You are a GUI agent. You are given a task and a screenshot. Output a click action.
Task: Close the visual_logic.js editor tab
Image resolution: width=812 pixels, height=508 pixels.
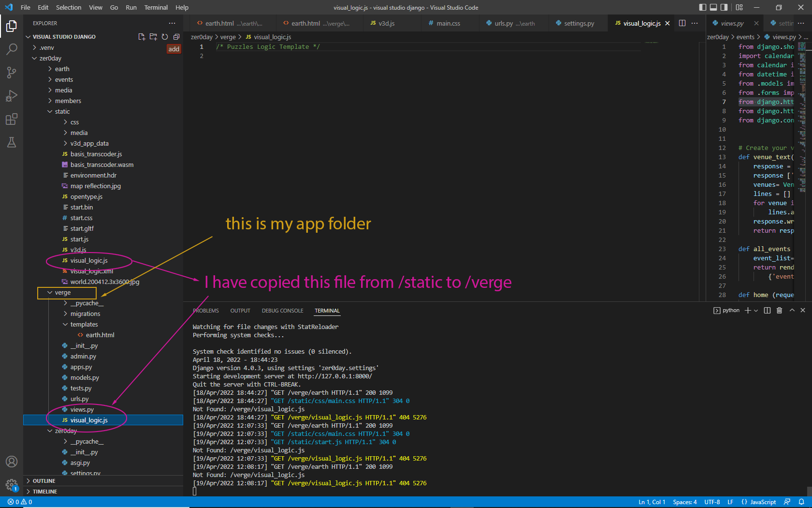click(x=667, y=23)
